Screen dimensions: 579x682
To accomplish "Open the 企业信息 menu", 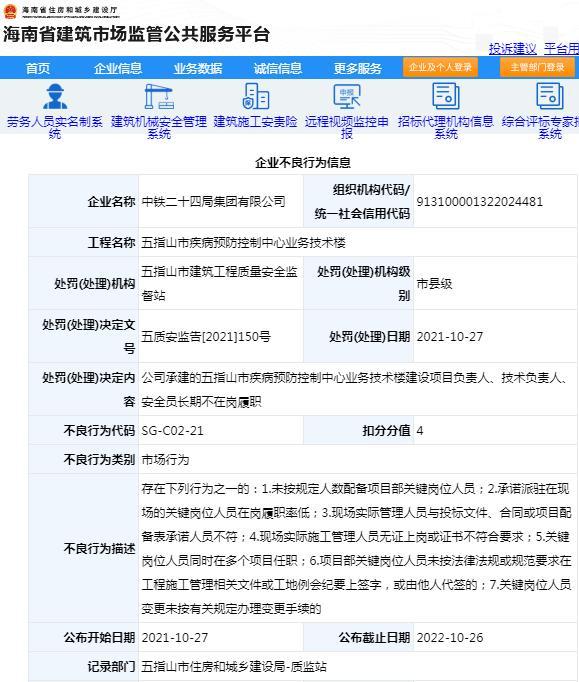I will [118, 68].
